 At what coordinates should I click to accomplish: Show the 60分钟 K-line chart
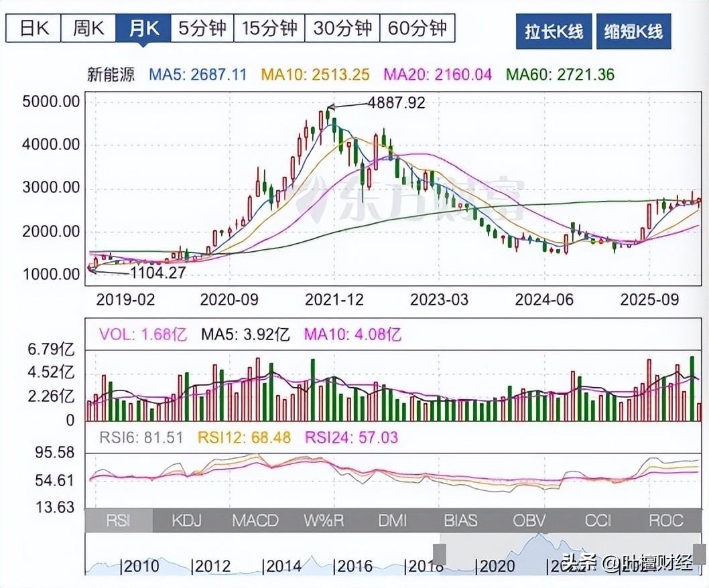tap(417, 28)
